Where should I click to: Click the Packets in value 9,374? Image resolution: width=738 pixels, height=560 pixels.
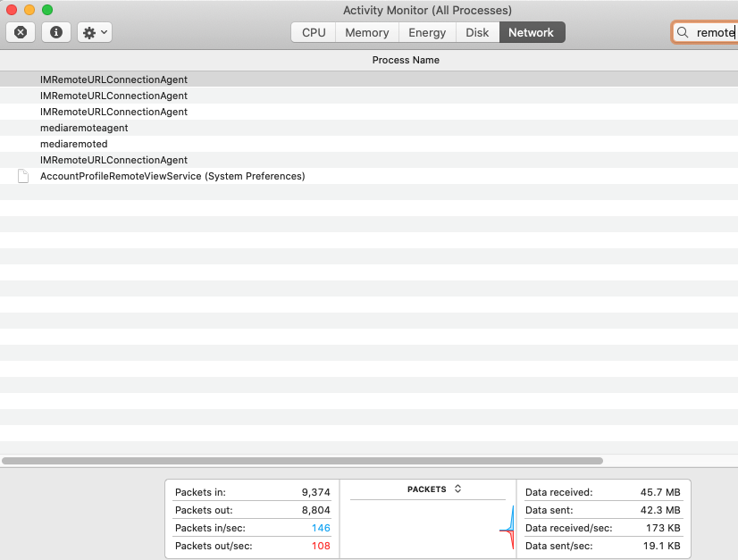[315, 492]
